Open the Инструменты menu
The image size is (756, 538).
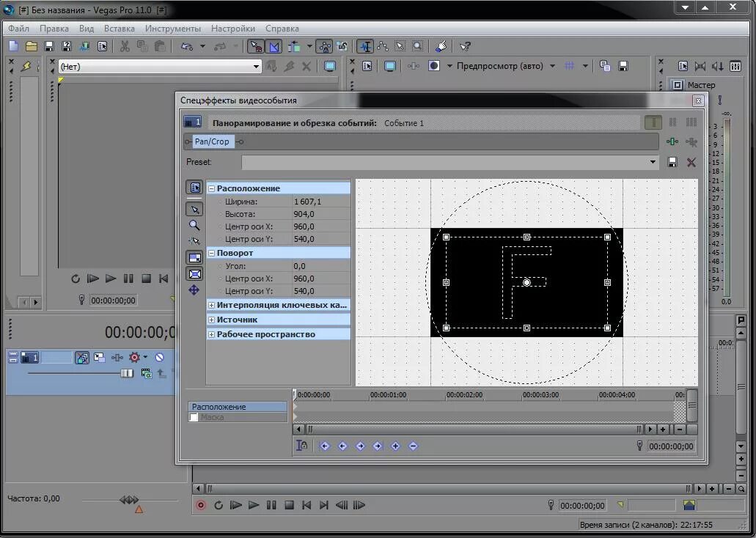coord(172,29)
